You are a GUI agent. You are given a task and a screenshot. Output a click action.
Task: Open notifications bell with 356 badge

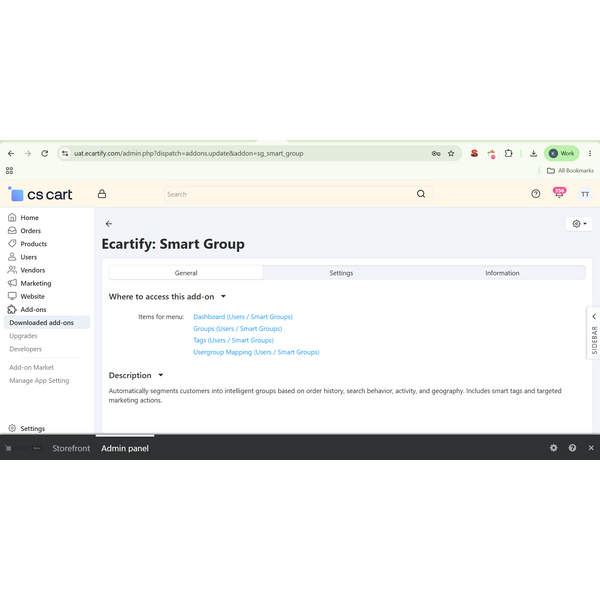559,193
